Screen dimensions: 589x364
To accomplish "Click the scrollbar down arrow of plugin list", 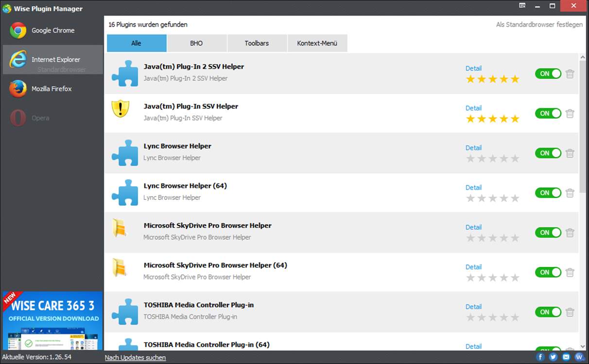I will pyautogui.click(x=583, y=347).
